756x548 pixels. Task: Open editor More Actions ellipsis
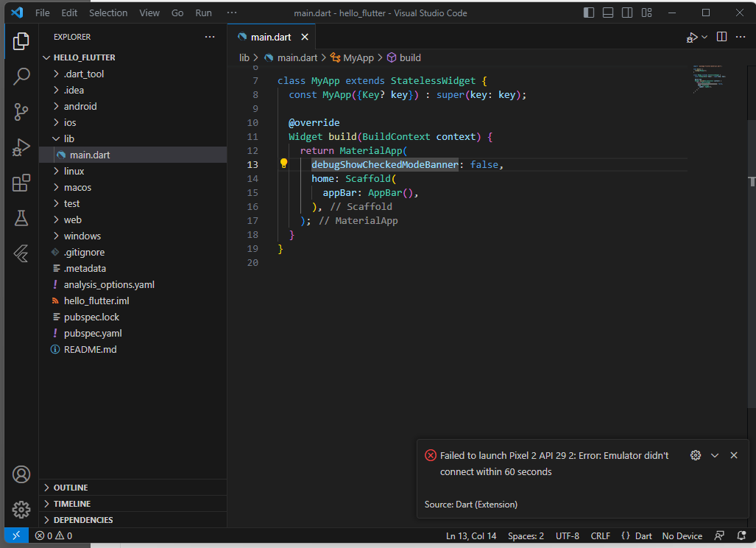741,37
